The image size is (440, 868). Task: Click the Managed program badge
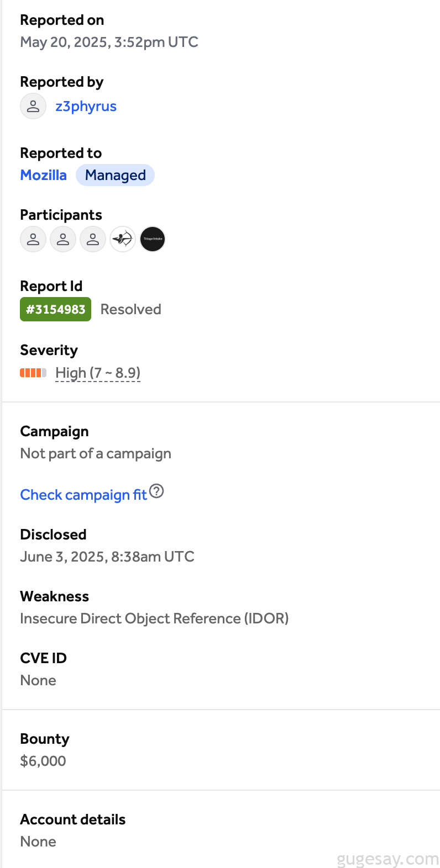(x=115, y=175)
